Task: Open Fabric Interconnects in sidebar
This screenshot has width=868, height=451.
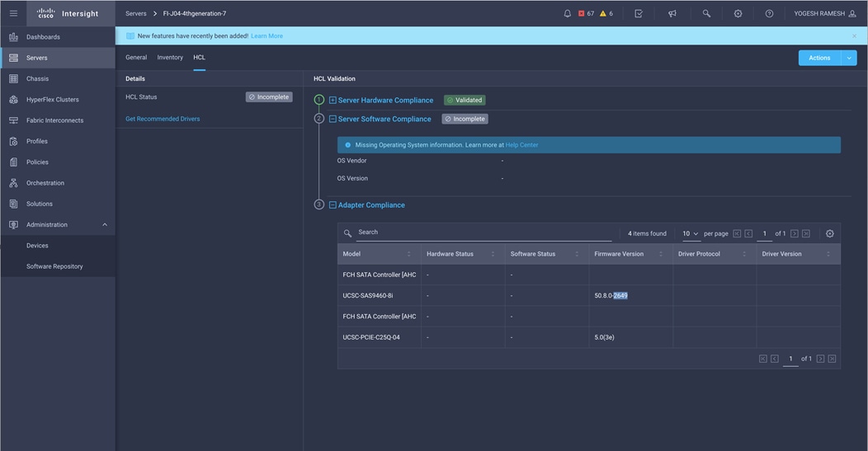Action: pos(58,120)
